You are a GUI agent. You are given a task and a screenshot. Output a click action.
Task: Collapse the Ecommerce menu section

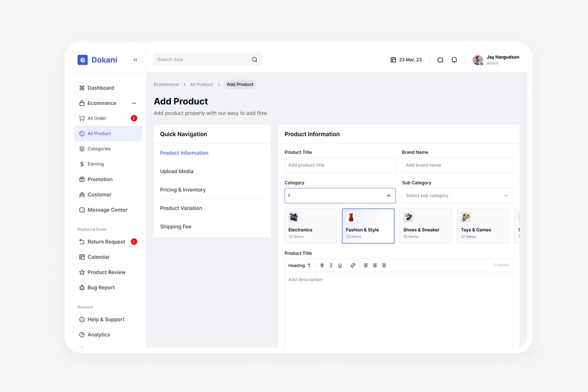click(x=134, y=103)
